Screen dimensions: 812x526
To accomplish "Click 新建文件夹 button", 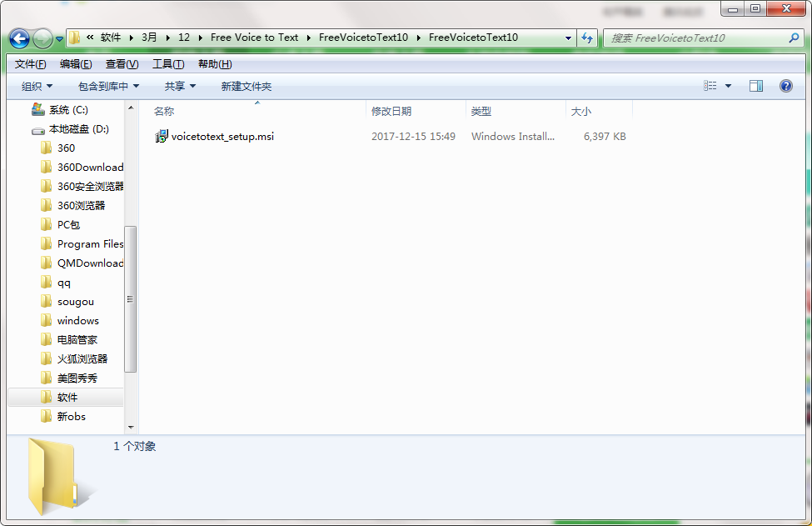I will [246, 86].
